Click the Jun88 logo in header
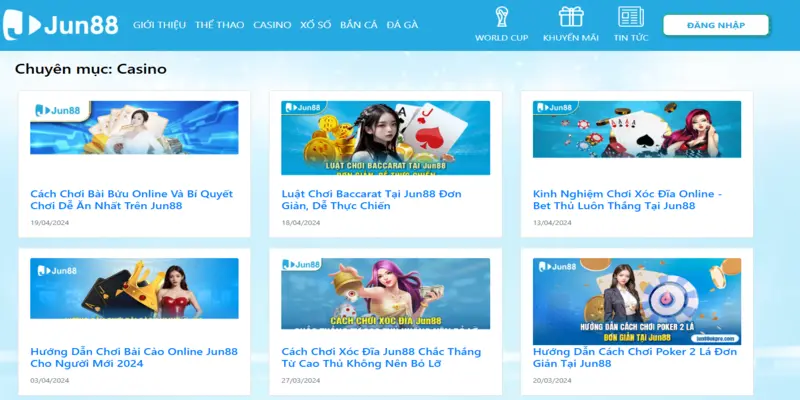The width and height of the screenshot is (800, 400). coord(60,24)
